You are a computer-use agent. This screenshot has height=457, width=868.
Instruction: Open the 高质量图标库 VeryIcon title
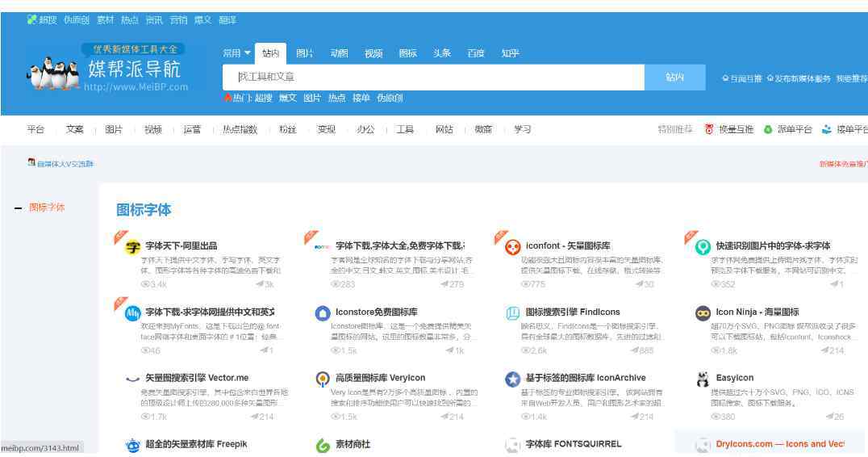pos(380,378)
